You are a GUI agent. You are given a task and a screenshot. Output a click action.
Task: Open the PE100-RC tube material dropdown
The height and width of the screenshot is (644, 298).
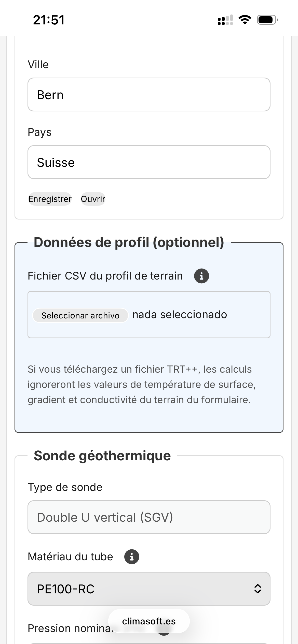click(x=149, y=589)
